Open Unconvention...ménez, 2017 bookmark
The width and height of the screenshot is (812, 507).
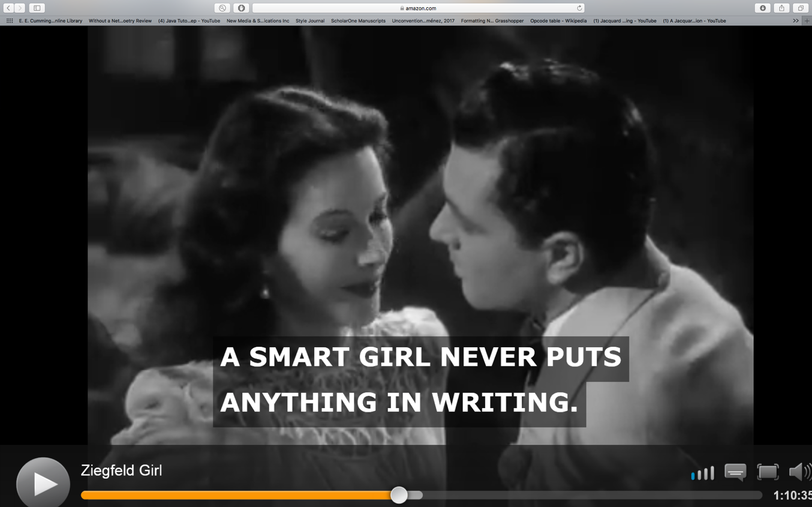(423, 21)
